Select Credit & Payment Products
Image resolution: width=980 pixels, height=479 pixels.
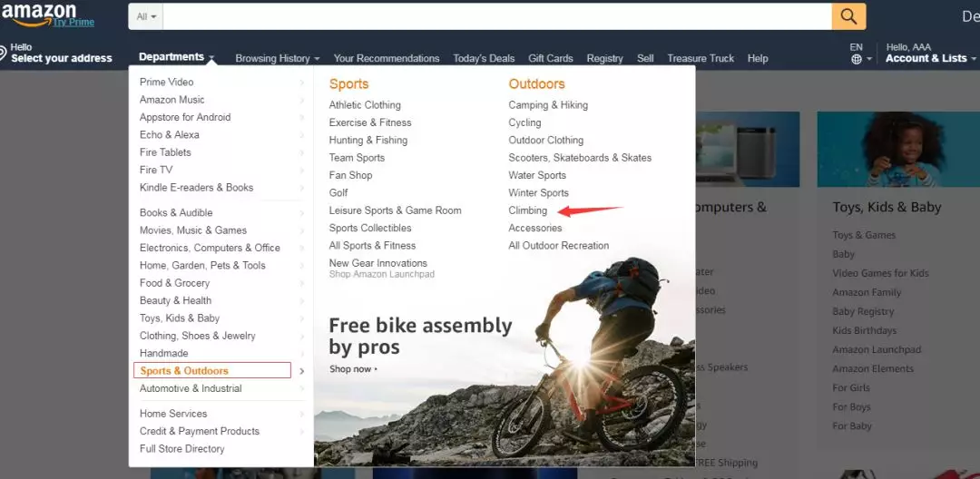click(200, 430)
